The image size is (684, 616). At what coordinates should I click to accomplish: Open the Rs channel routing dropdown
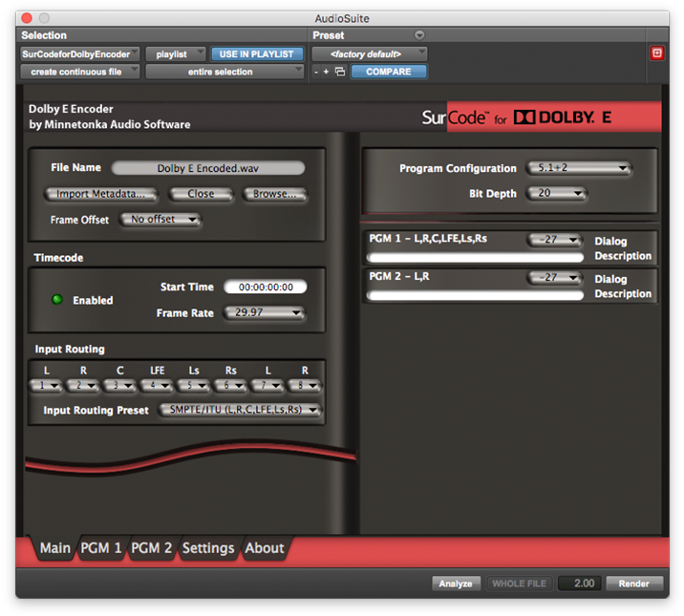coord(231,386)
